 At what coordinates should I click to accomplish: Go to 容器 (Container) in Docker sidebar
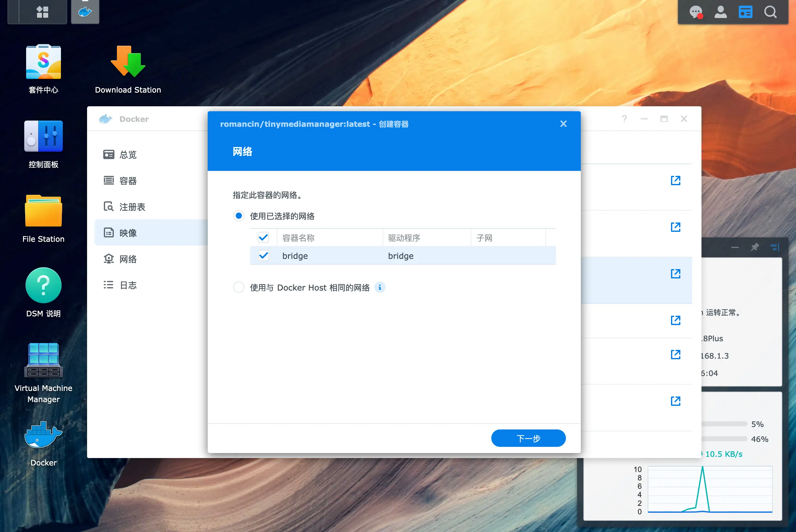[151, 181]
